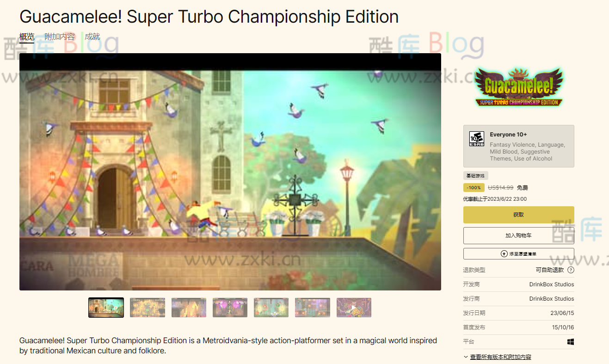Play the video thumbnail at row end
This screenshot has width=609, height=364.
point(354,308)
